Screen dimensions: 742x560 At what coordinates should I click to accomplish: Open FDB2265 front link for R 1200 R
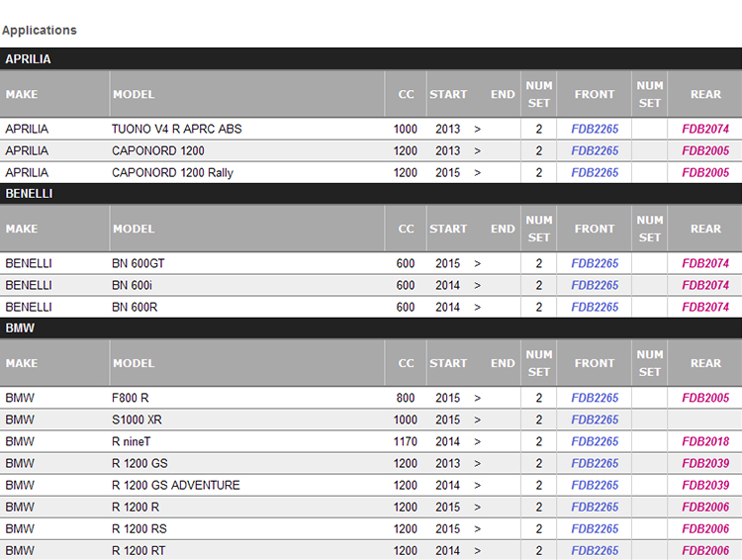pyautogui.click(x=595, y=507)
